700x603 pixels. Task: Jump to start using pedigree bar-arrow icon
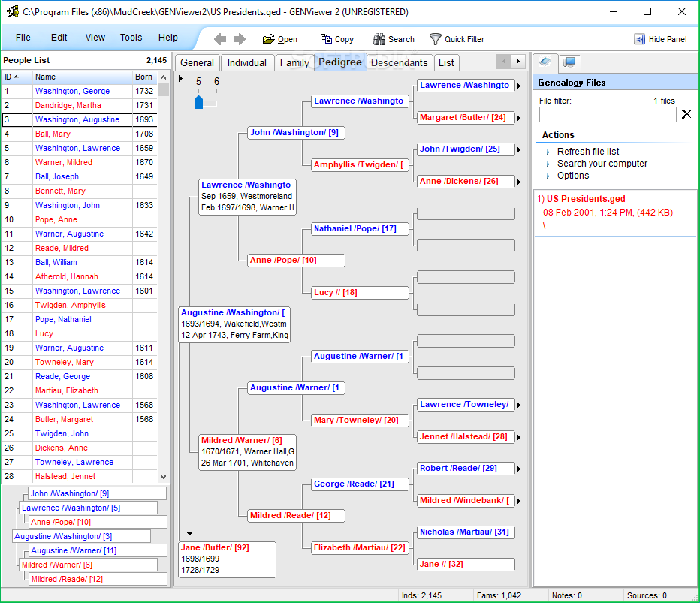pyautogui.click(x=181, y=79)
